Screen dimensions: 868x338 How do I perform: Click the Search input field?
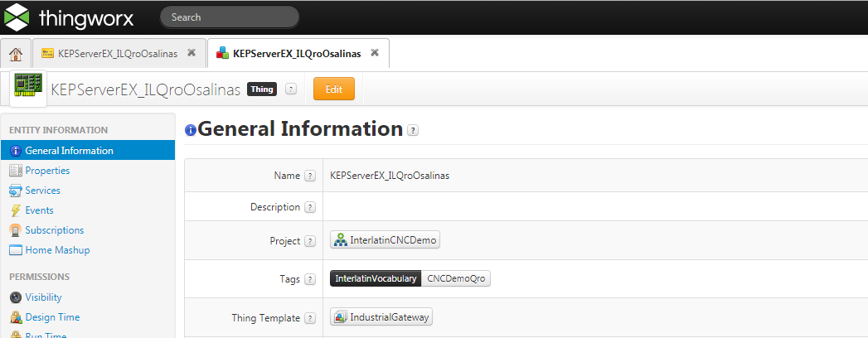pos(229,17)
